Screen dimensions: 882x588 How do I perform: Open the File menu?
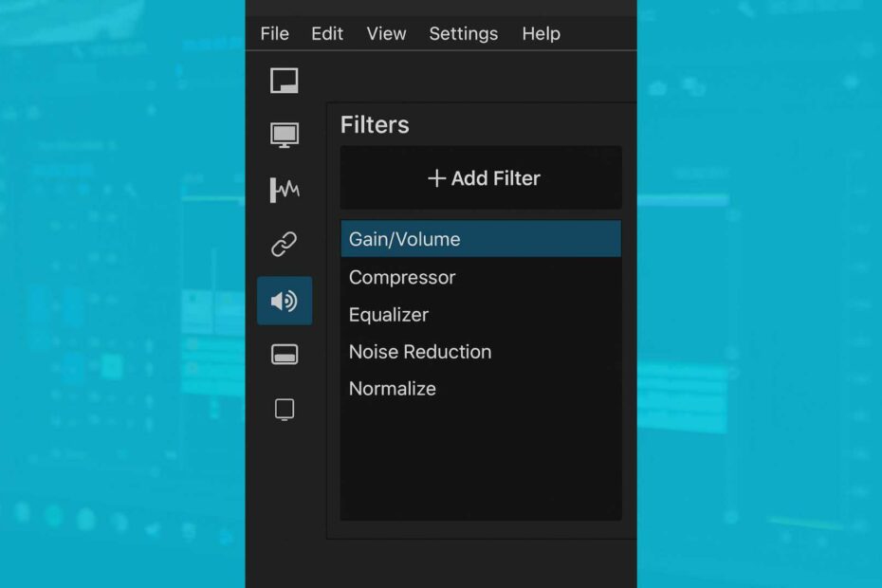coord(274,34)
